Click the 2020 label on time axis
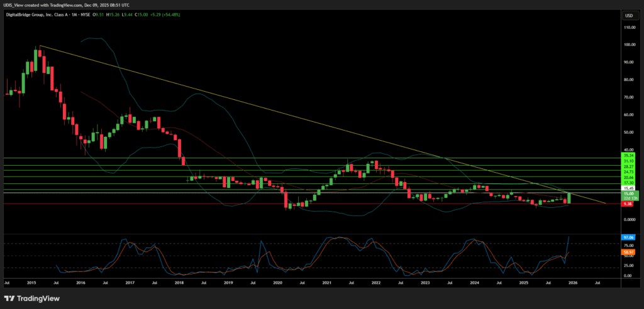This screenshot has width=644, height=309. click(278, 283)
